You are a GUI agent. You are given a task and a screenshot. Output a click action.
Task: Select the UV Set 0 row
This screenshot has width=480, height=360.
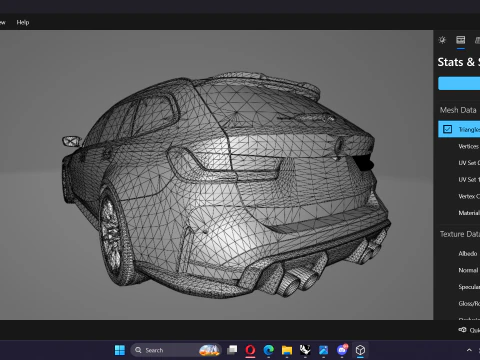tap(459, 163)
